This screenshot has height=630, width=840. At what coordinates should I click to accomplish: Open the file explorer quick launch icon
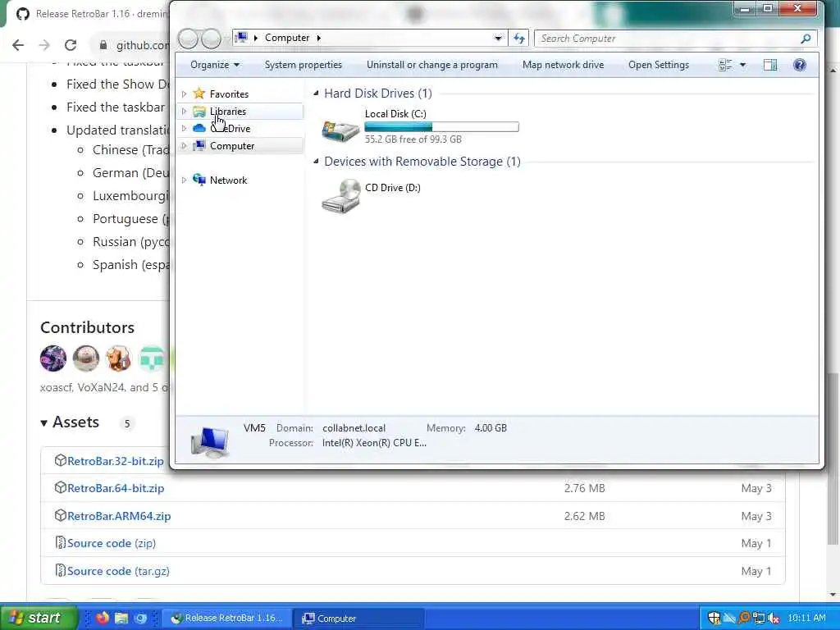click(121, 618)
